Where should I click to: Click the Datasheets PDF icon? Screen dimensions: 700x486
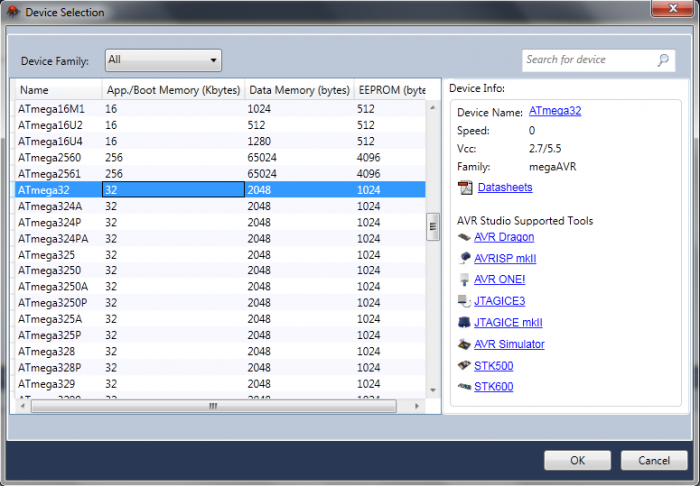(464, 188)
